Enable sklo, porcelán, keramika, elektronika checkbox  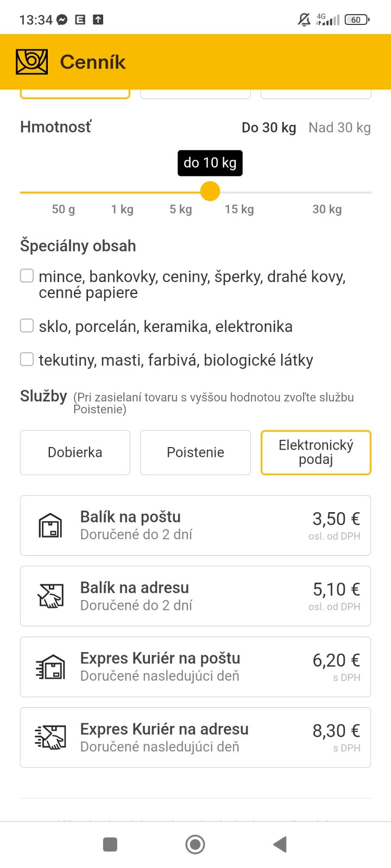[x=27, y=325]
